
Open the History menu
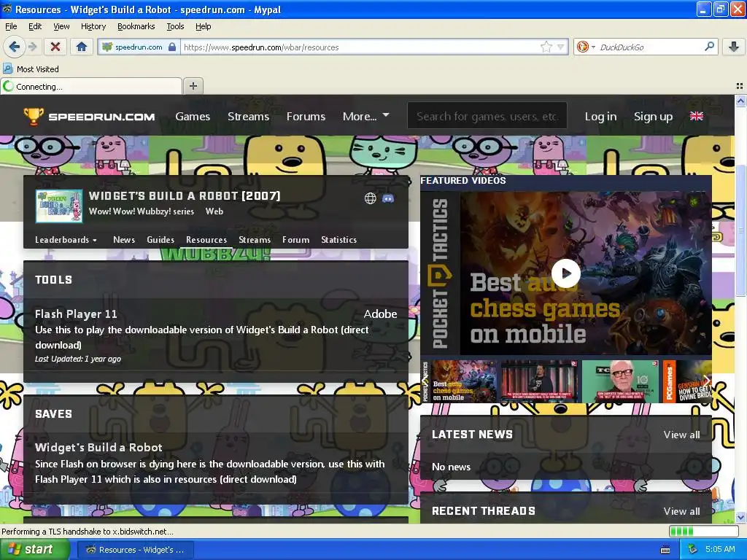coord(93,26)
